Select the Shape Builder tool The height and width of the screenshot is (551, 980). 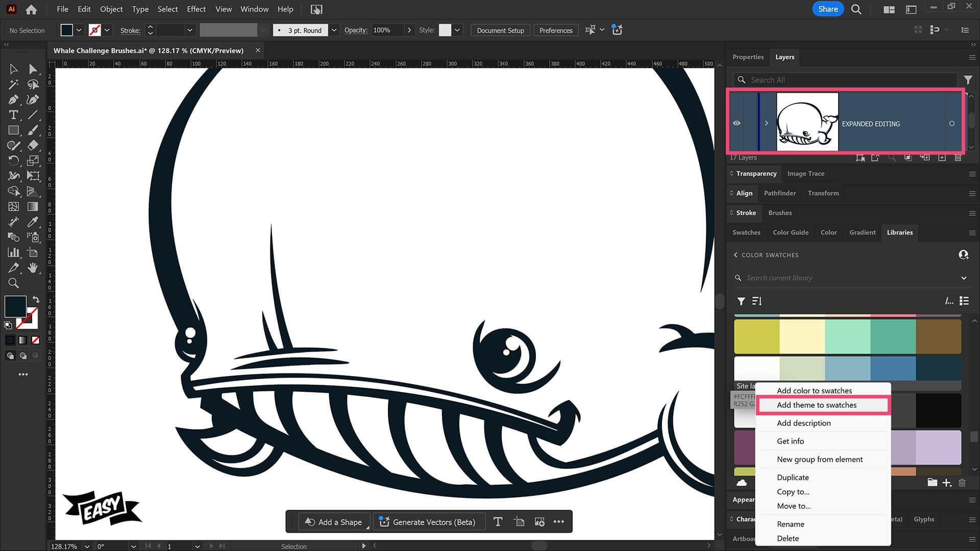14,191
